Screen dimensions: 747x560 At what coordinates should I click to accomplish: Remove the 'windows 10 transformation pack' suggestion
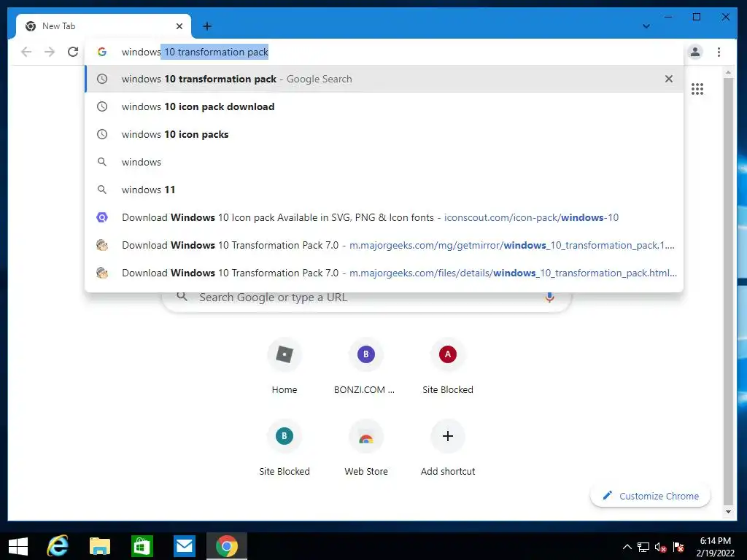(669, 79)
